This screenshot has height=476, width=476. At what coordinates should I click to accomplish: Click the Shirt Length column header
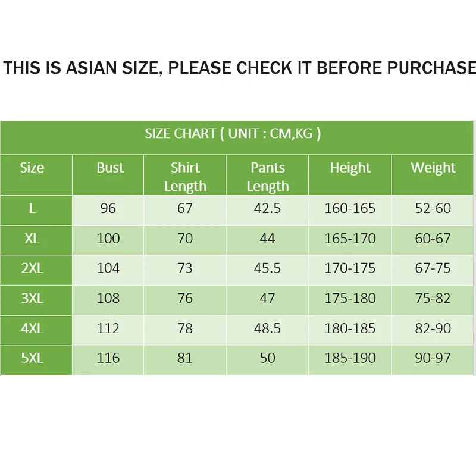(x=185, y=177)
